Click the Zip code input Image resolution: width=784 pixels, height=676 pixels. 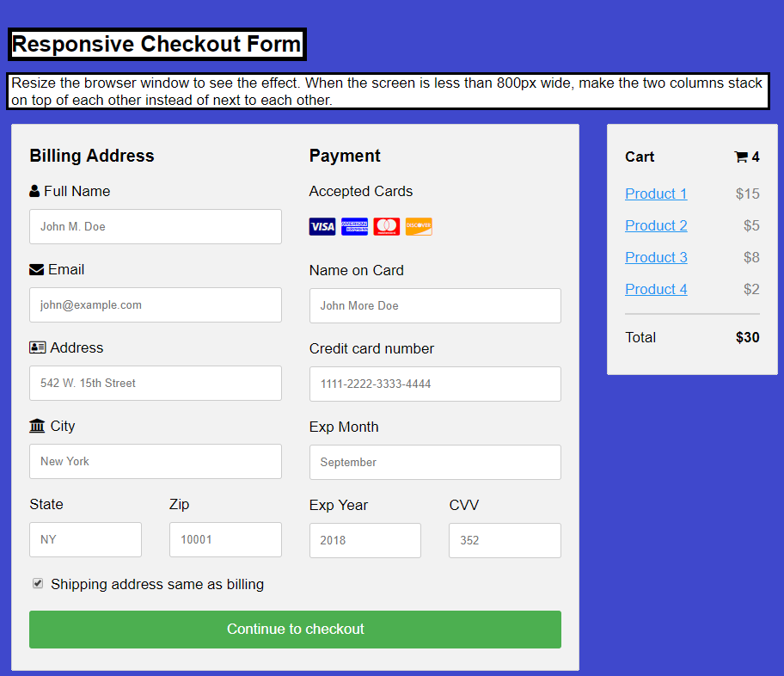(x=225, y=539)
